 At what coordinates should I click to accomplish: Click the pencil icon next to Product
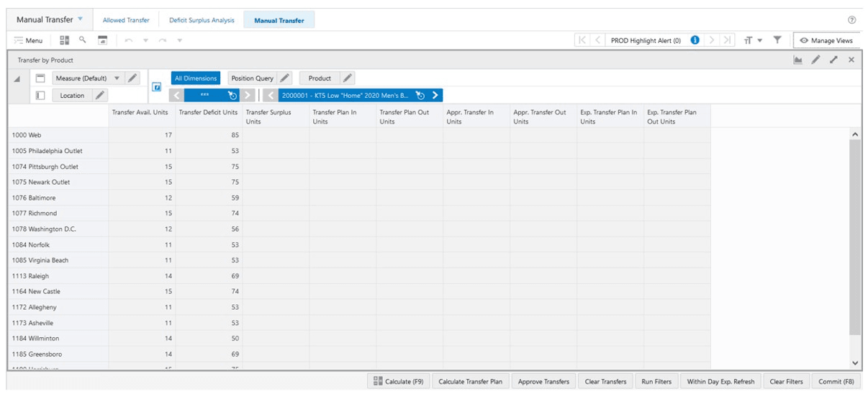tap(347, 78)
